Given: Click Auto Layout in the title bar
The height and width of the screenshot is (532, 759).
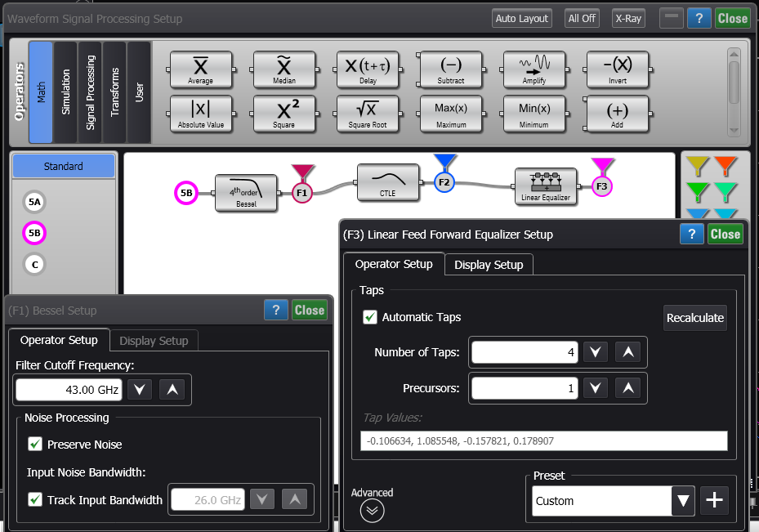Looking at the screenshot, I should coord(521,17).
